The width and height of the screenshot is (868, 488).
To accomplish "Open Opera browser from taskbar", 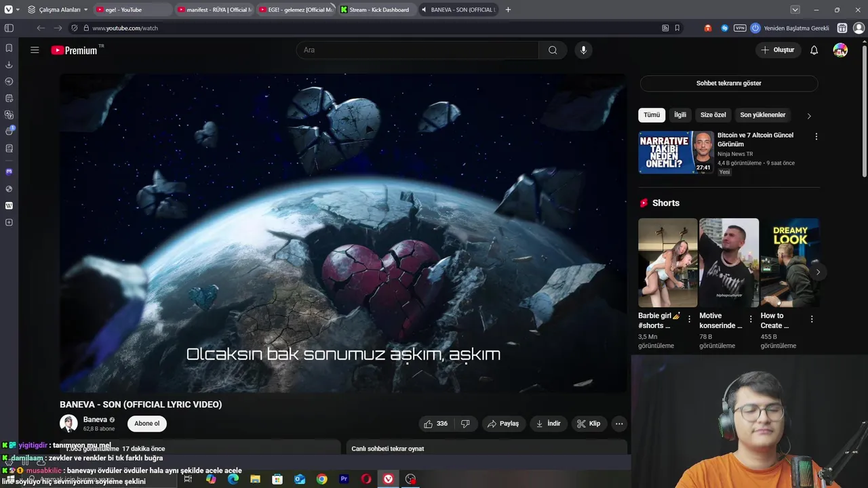I will pyautogui.click(x=366, y=479).
